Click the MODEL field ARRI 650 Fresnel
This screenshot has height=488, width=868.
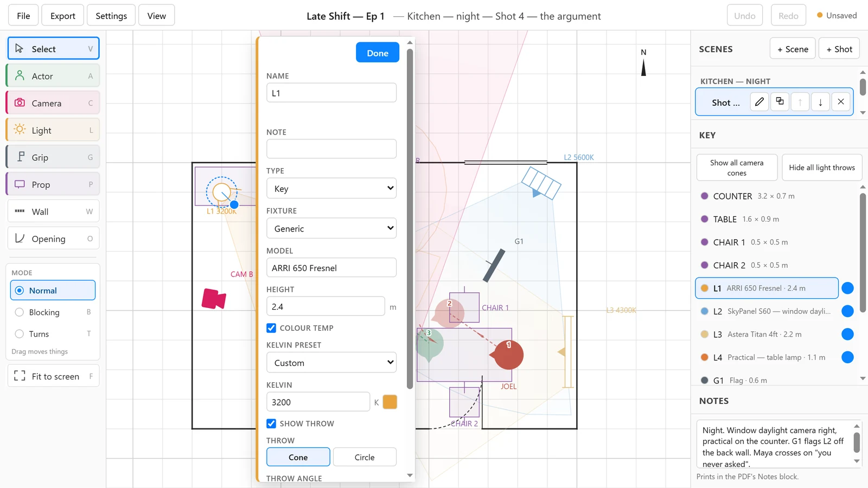click(331, 268)
